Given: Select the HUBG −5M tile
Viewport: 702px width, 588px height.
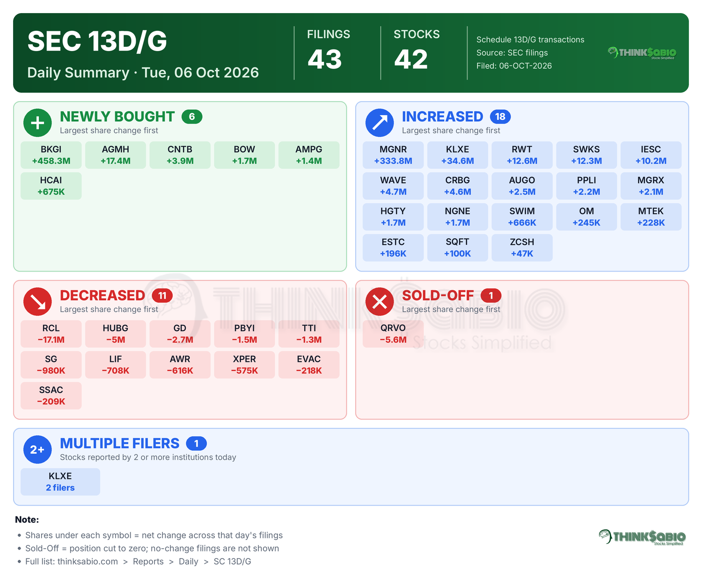Looking at the screenshot, I should [116, 334].
